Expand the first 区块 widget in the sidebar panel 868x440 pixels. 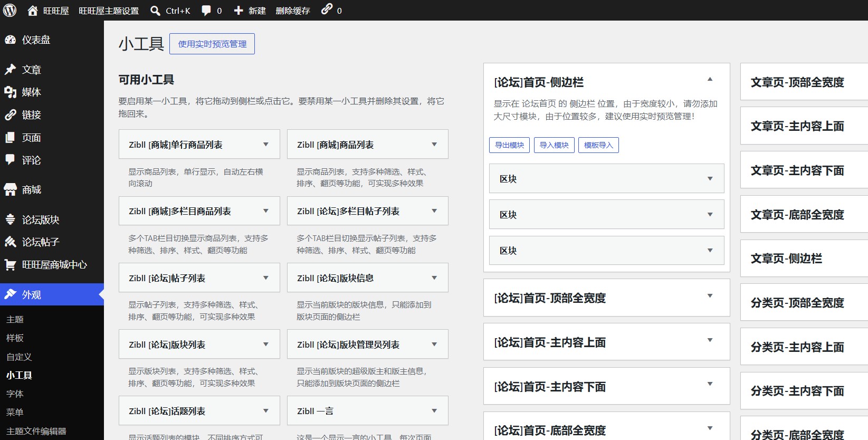point(710,179)
